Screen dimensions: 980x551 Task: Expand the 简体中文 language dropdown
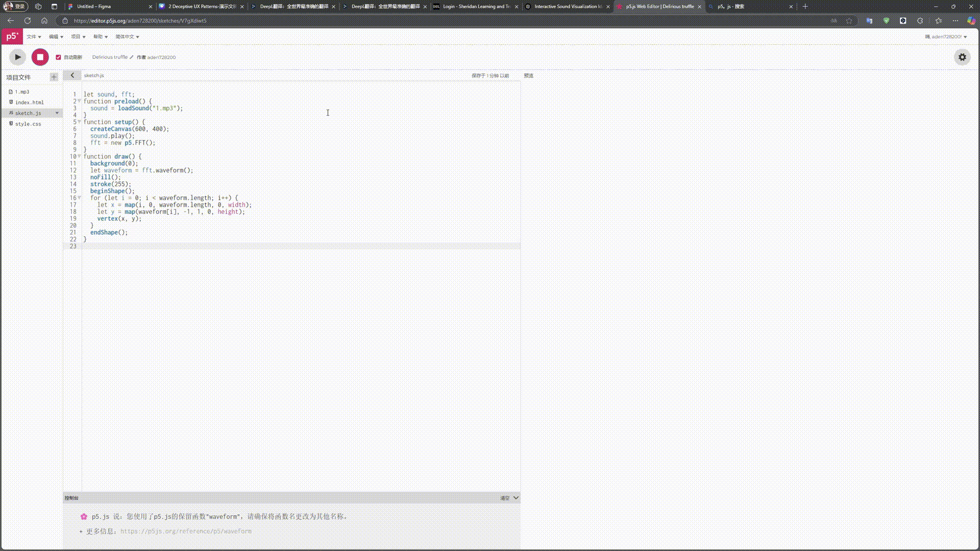(127, 37)
